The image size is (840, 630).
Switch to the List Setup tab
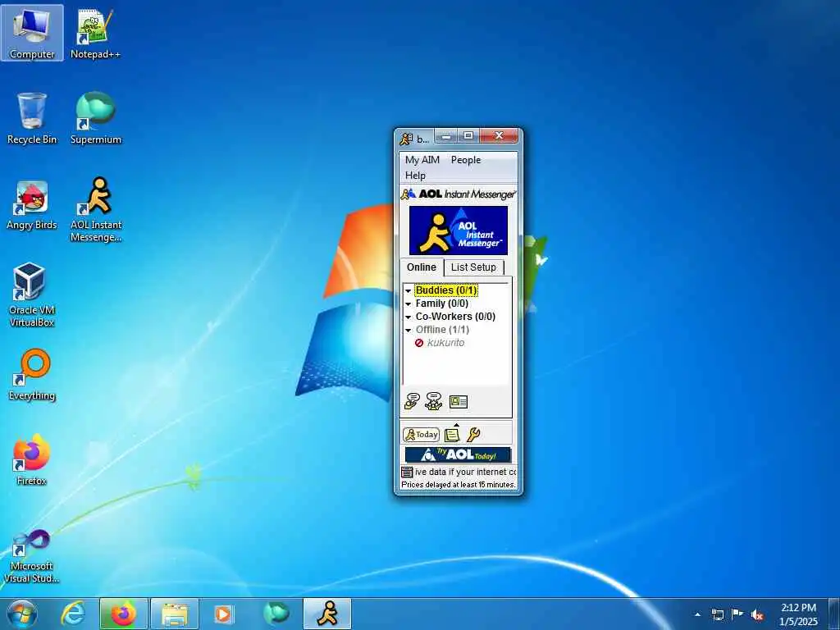click(473, 267)
